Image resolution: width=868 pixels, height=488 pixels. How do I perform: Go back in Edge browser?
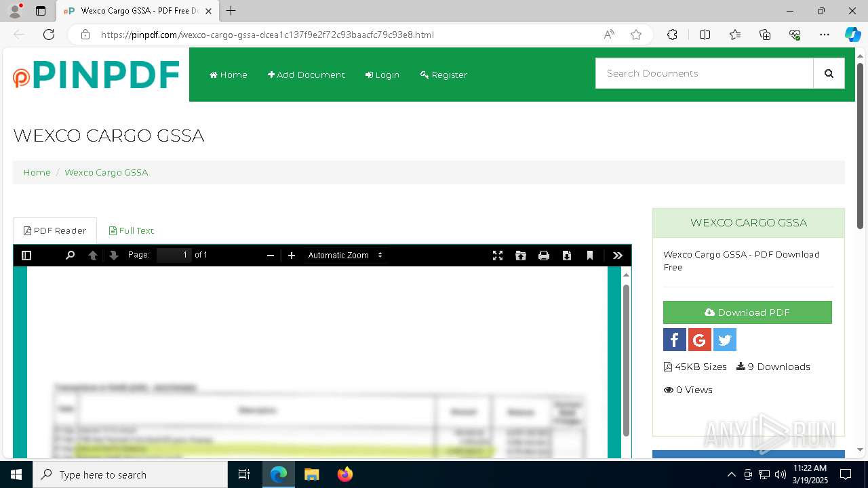[x=19, y=35]
